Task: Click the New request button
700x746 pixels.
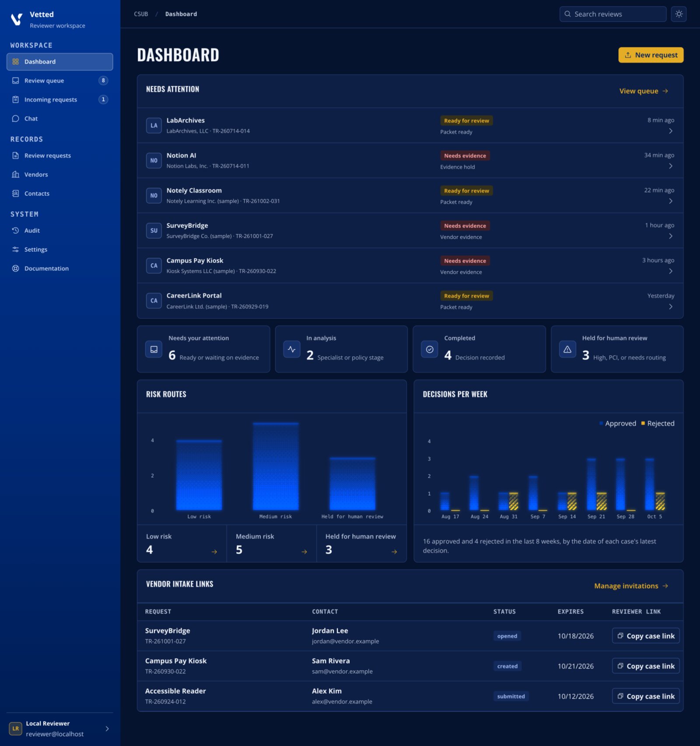Action: click(651, 55)
